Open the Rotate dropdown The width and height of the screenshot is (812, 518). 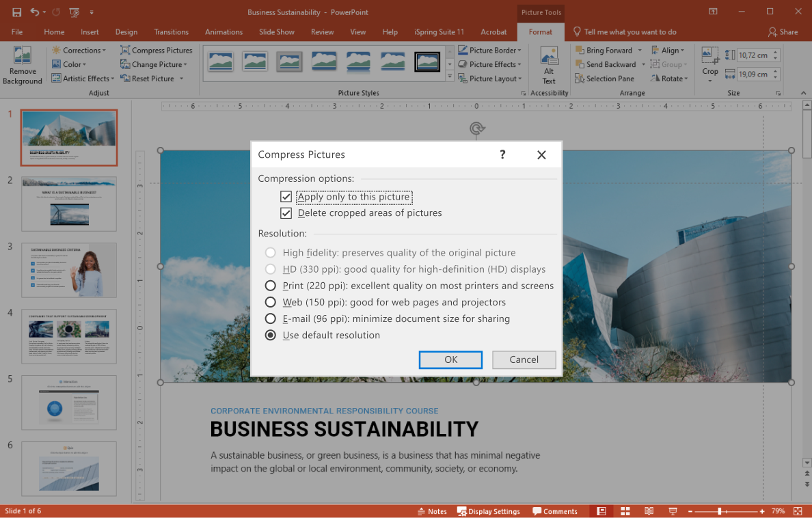[669, 79]
